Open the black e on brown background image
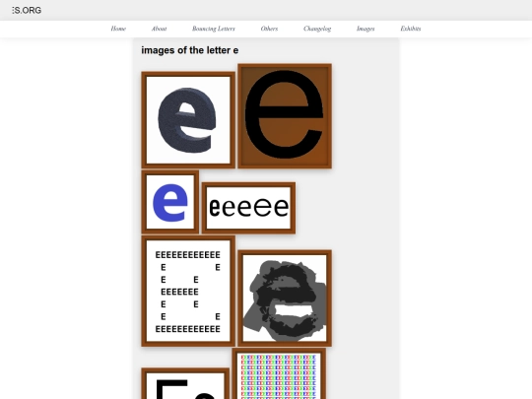The height and width of the screenshot is (399, 532). [x=285, y=116]
